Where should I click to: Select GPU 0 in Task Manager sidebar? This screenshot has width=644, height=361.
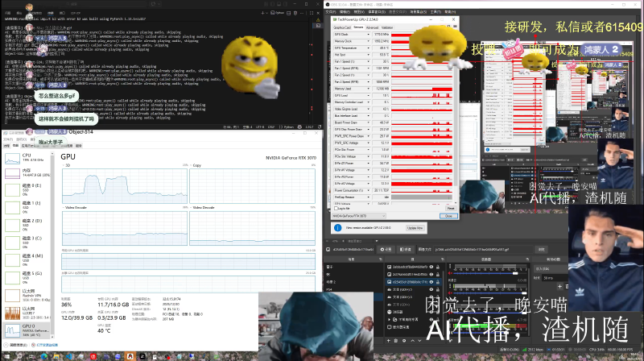coord(28,328)
